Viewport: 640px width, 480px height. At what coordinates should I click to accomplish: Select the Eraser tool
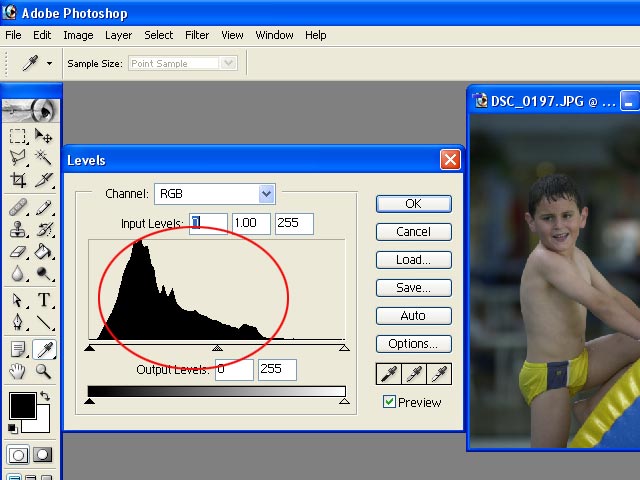(x=18, y=251)
